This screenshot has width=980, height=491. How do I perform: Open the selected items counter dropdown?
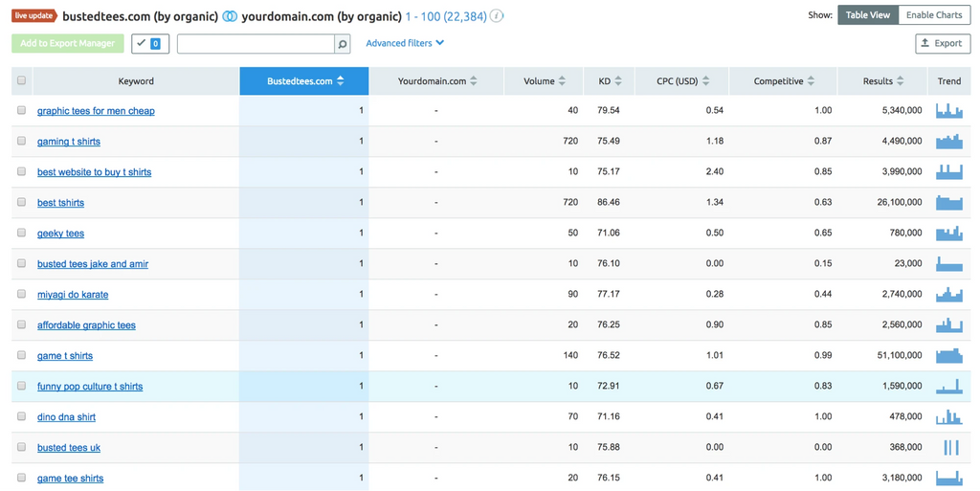pos(149,44)
